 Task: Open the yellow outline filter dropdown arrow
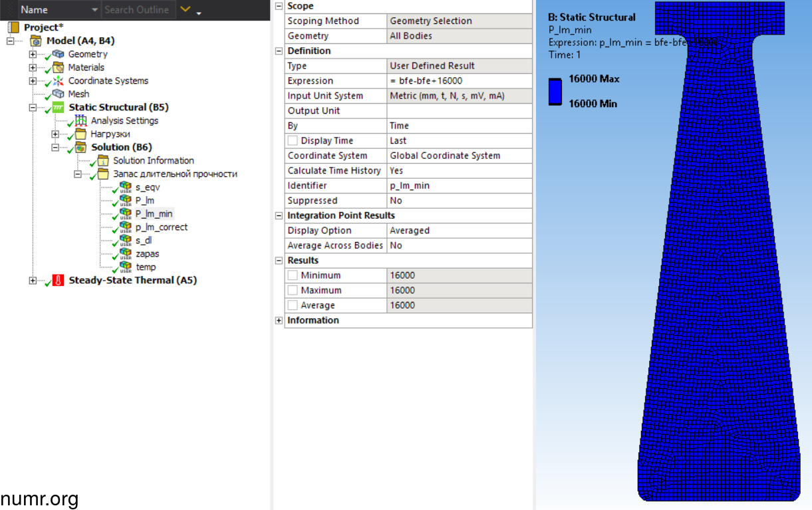coord(186,10)
